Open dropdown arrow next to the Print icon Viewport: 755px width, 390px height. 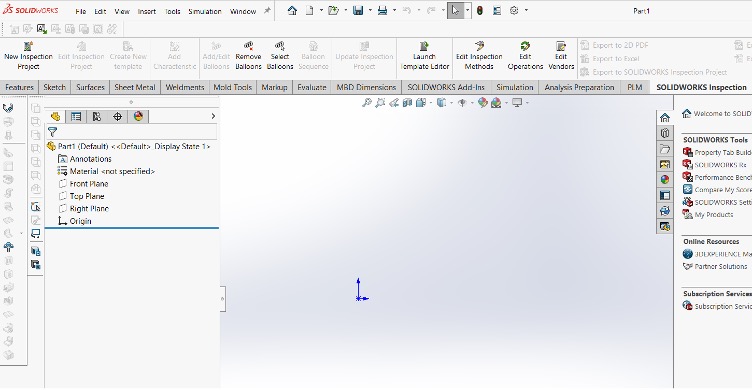tap(394, 11)
